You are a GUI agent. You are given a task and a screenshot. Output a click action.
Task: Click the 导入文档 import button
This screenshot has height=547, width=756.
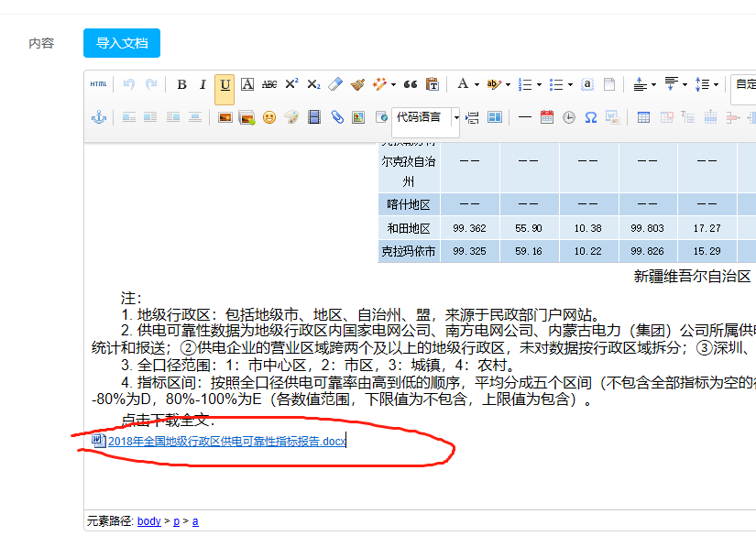(x=122, y=43)
